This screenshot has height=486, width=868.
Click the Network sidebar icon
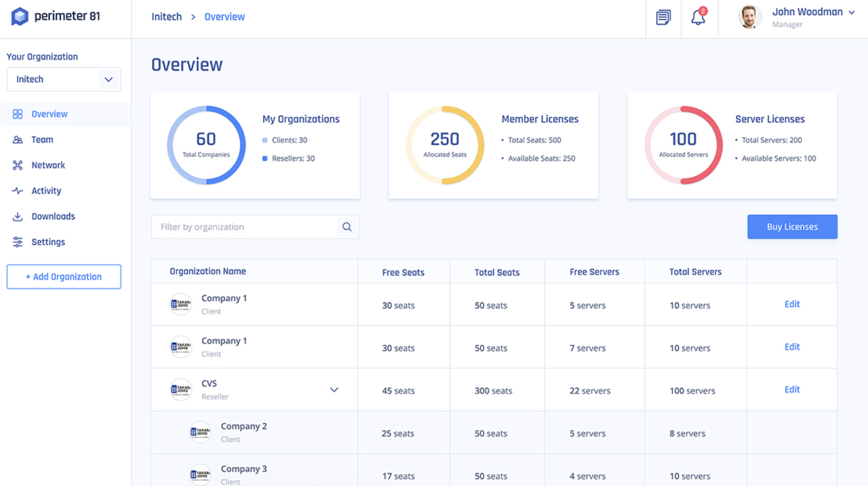(x=17, y=165)
